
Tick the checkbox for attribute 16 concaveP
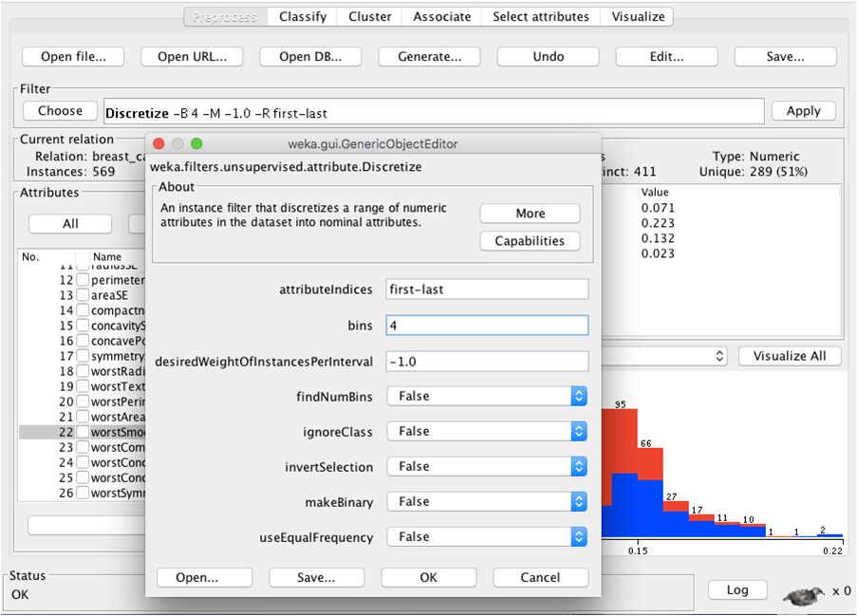coord(83,341)
